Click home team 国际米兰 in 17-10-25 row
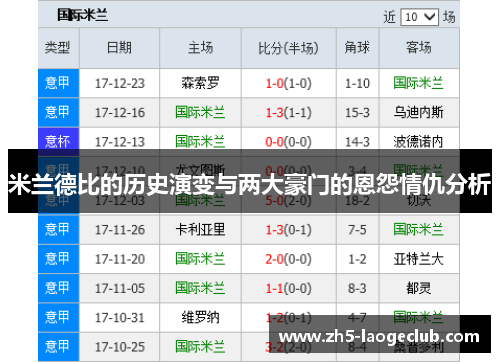This screenshot has width=500, height=362. click(200, 347)
